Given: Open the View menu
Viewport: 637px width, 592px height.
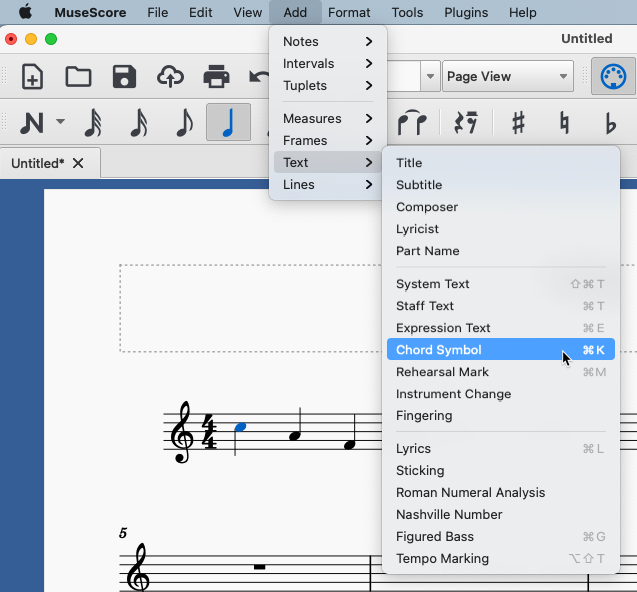Looking at the screenshot, I should [247, 13].
